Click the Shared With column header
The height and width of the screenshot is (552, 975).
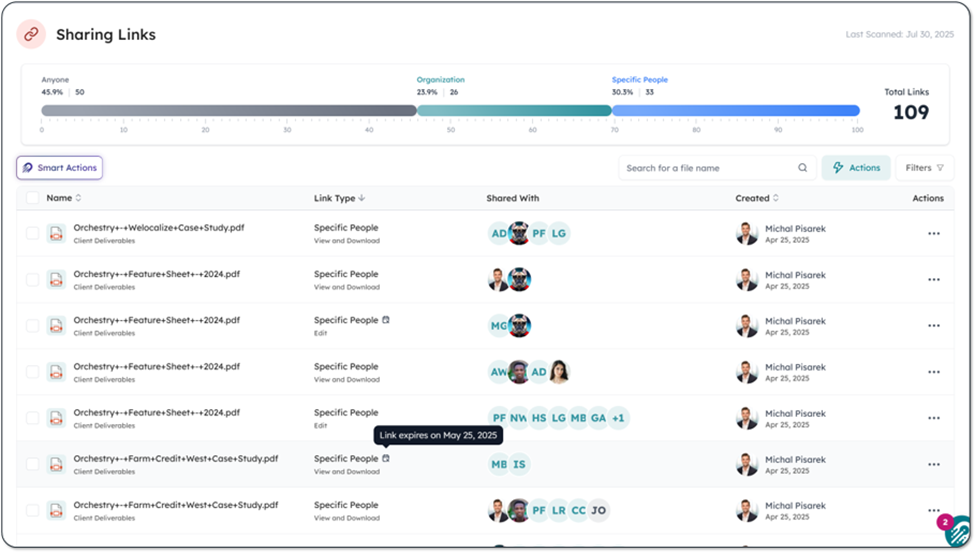(x=512, y=198)
